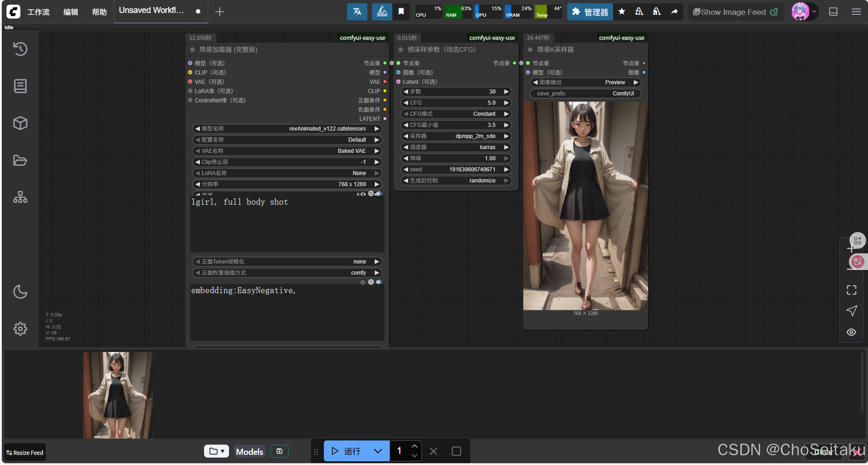Click the 运行 run button
Viewport: 868px width, 465px height.
tap(347, 451)
